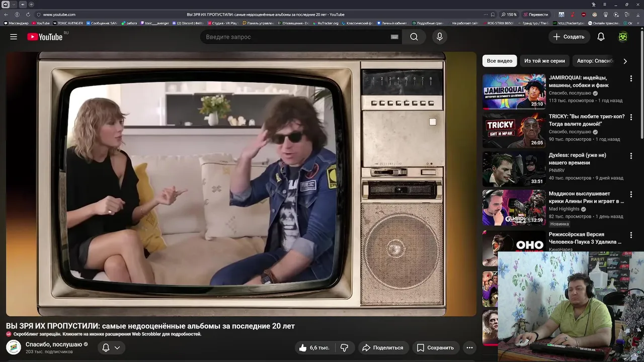Click the Web Scrobbler notice text
Screen dimensions: 644x362
[107, 334]
